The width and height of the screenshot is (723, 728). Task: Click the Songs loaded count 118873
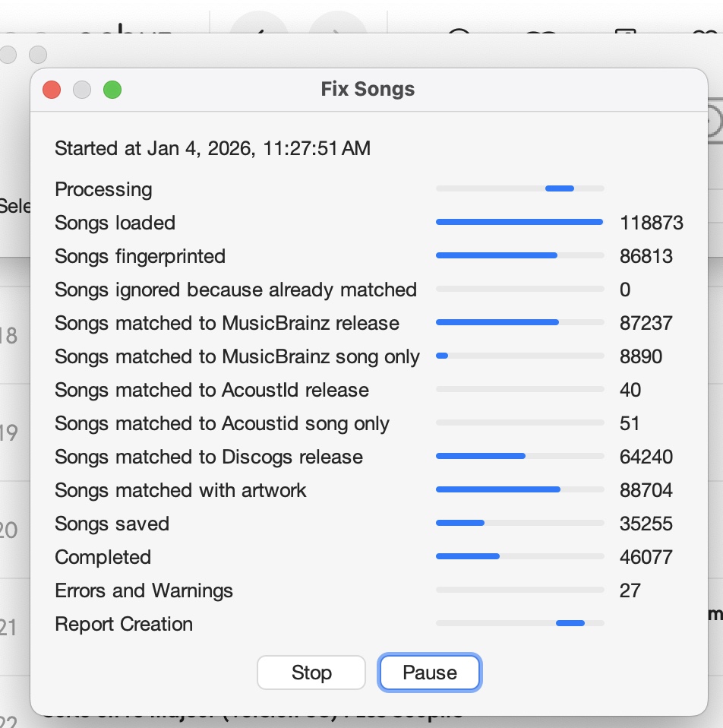[x=651, y=223]
